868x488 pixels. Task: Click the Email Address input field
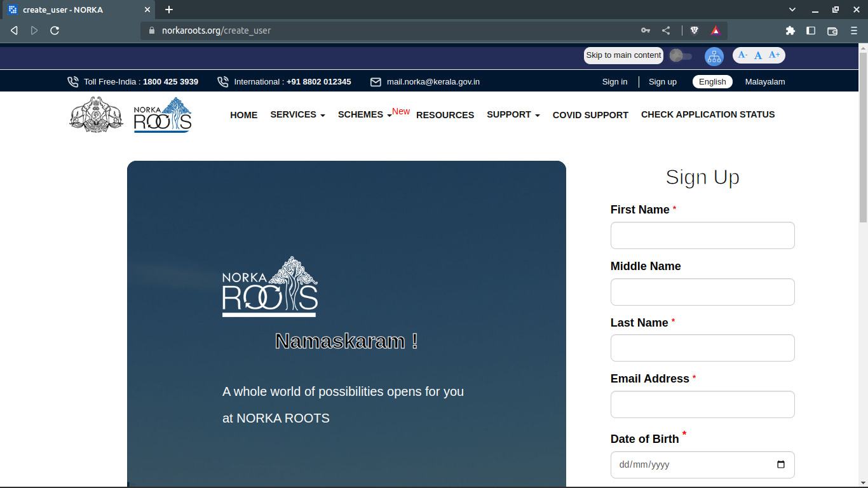tap(703, 405)
